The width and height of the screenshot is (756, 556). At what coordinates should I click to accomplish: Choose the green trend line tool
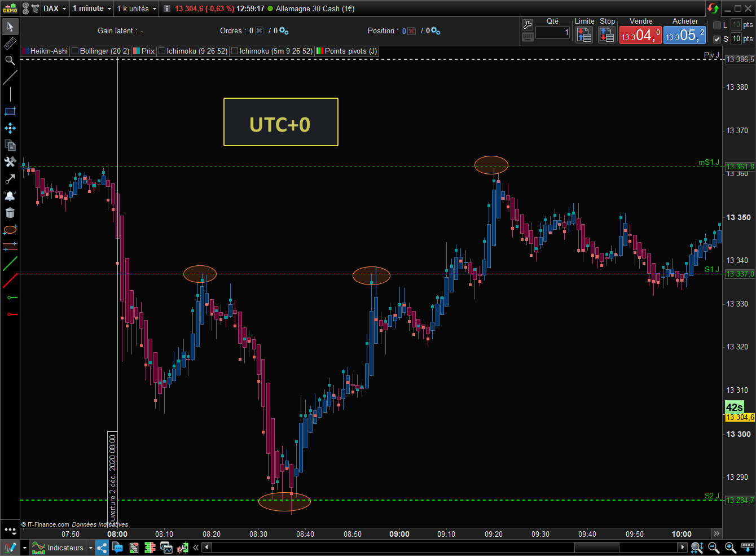[x=10, y=264]
